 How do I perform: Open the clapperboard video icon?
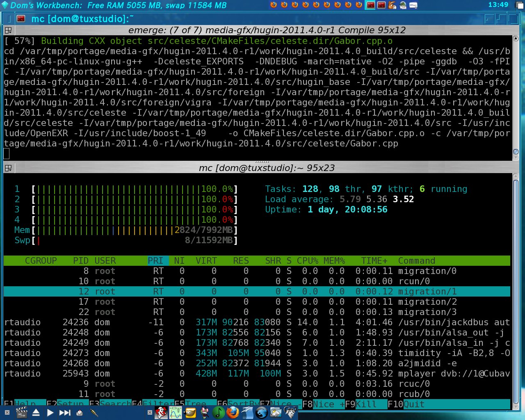(x=21, y=413)
